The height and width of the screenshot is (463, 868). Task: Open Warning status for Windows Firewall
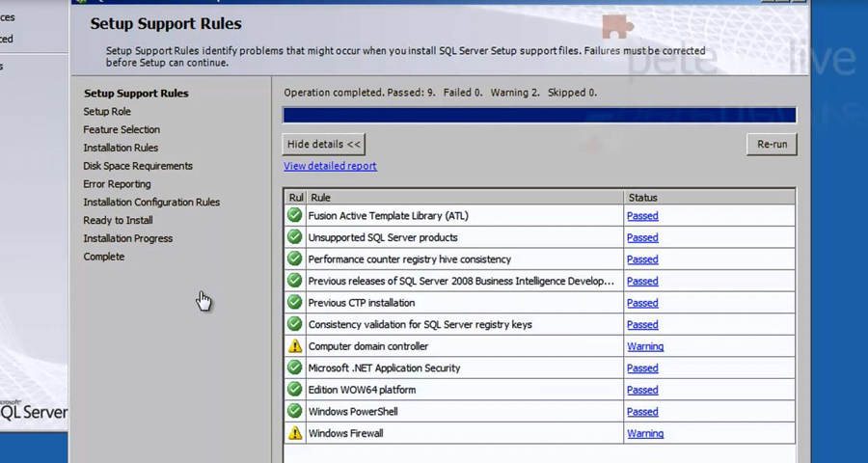(645, 433)
